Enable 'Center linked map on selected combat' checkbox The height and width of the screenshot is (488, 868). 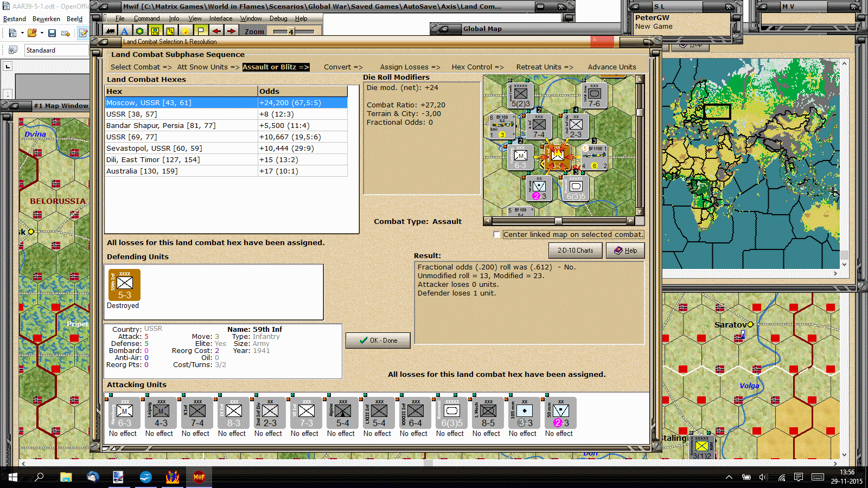point(496,235)
